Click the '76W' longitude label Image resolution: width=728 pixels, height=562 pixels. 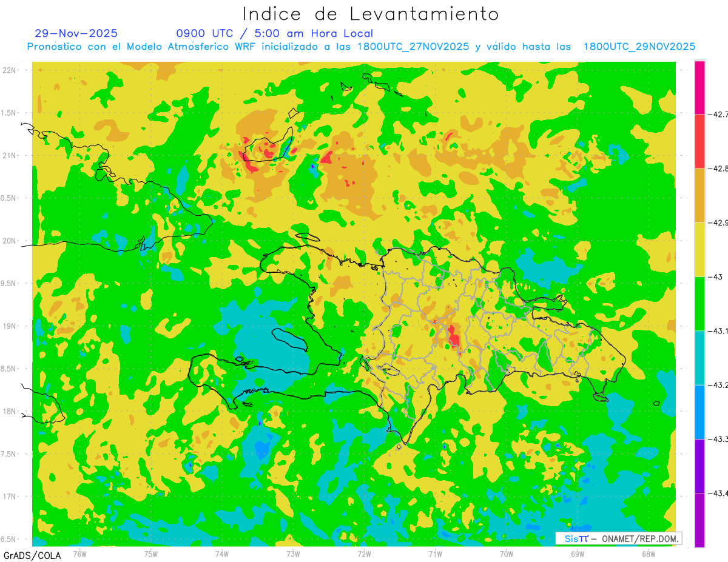point(79,554)
